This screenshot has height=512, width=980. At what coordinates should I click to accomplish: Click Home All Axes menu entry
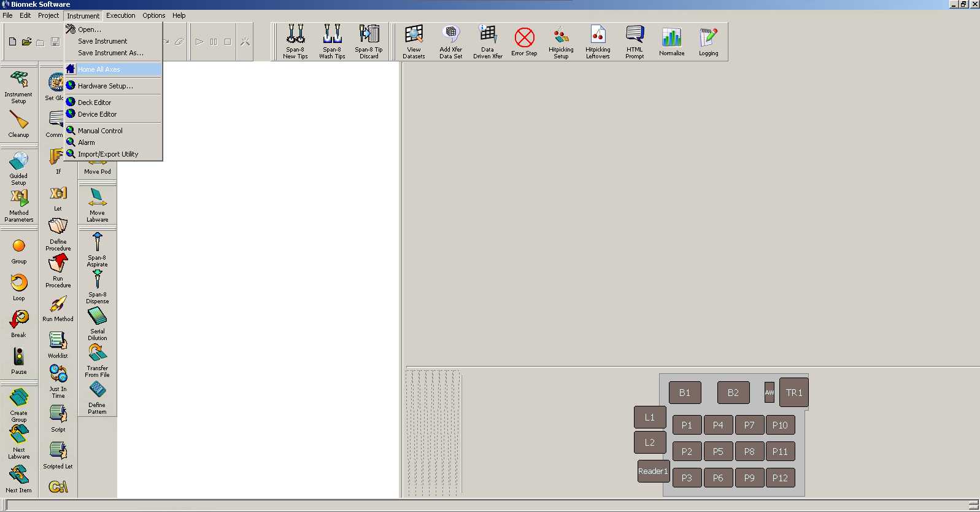[x=113, y=69]
